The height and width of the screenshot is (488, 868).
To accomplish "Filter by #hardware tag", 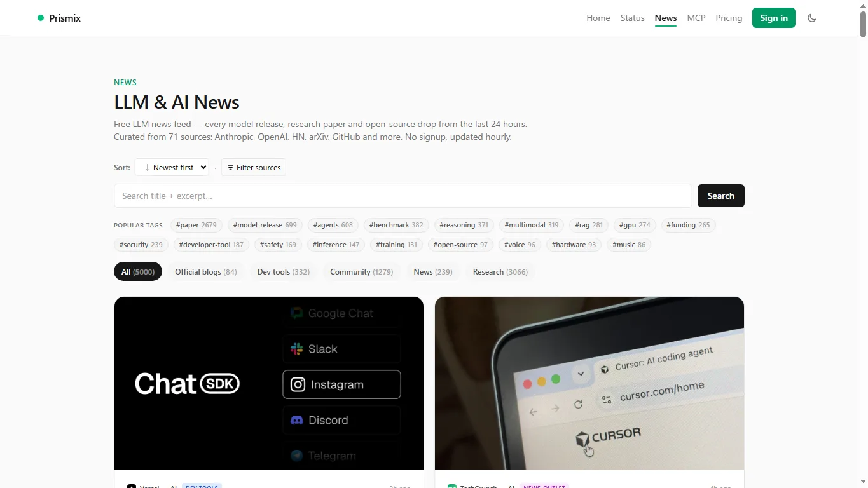I will pos(574,245).
